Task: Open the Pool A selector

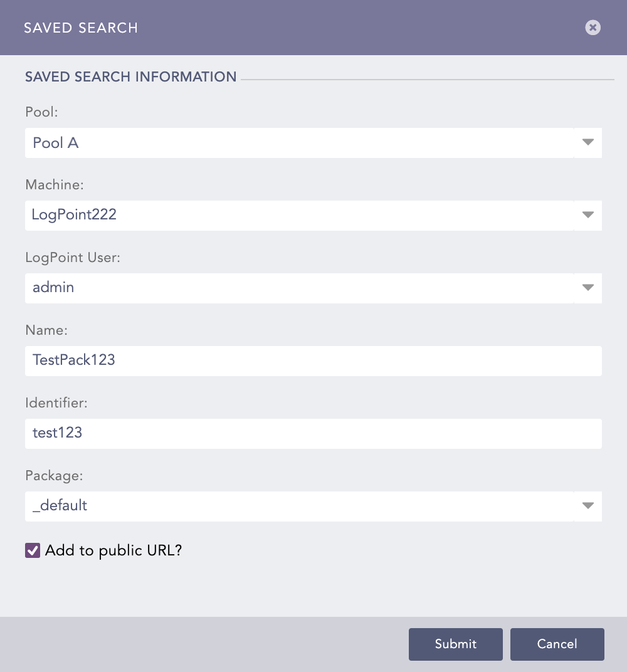Action: (x=313, y=143)
